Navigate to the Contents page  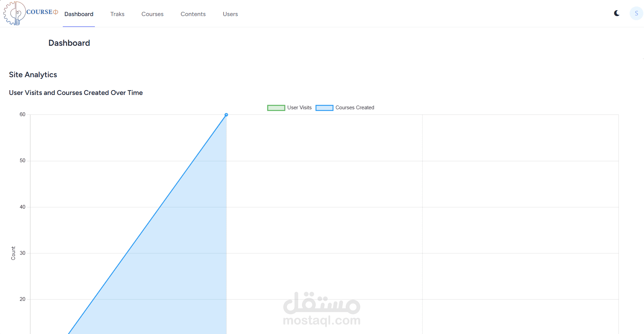[193, 14]
